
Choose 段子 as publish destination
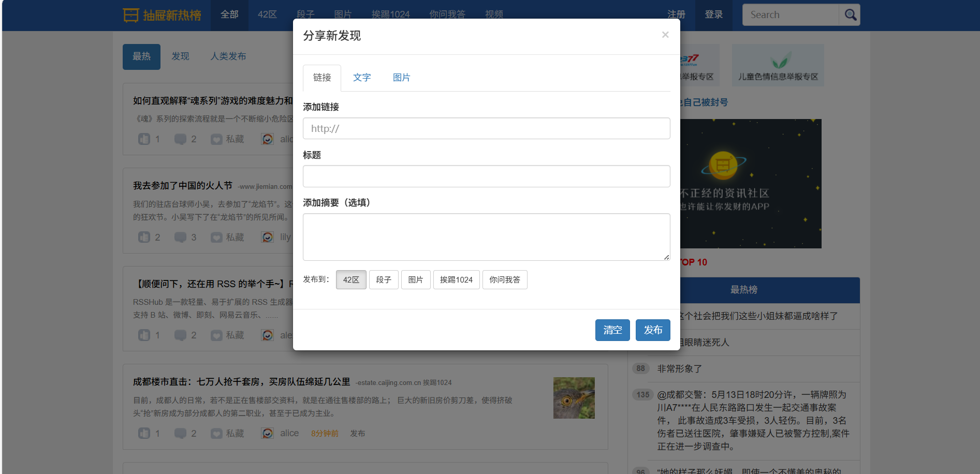[384, 280]
